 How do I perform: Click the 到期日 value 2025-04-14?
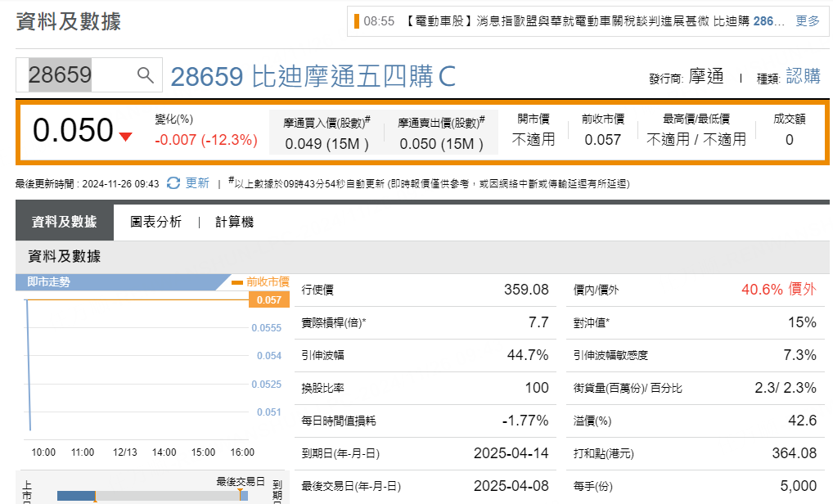(x=511, y=453)
